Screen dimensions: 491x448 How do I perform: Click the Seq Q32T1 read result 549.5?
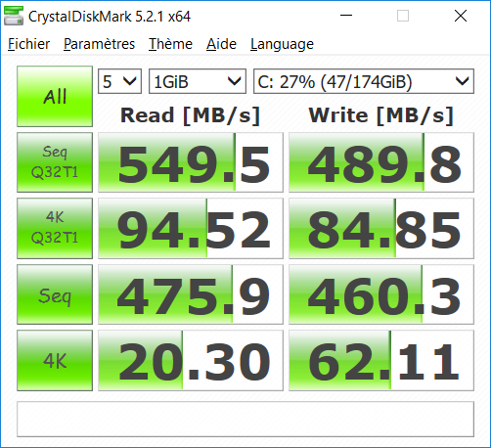(191, 162)
